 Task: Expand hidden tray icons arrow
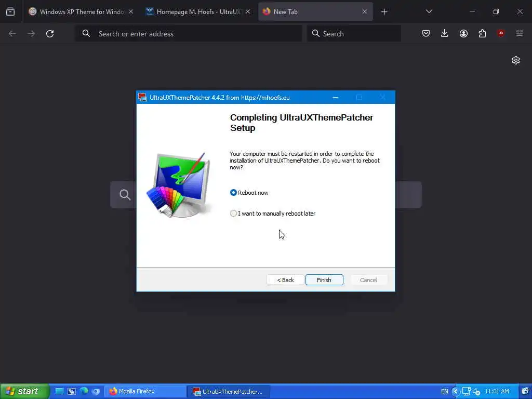pos(455,392)
